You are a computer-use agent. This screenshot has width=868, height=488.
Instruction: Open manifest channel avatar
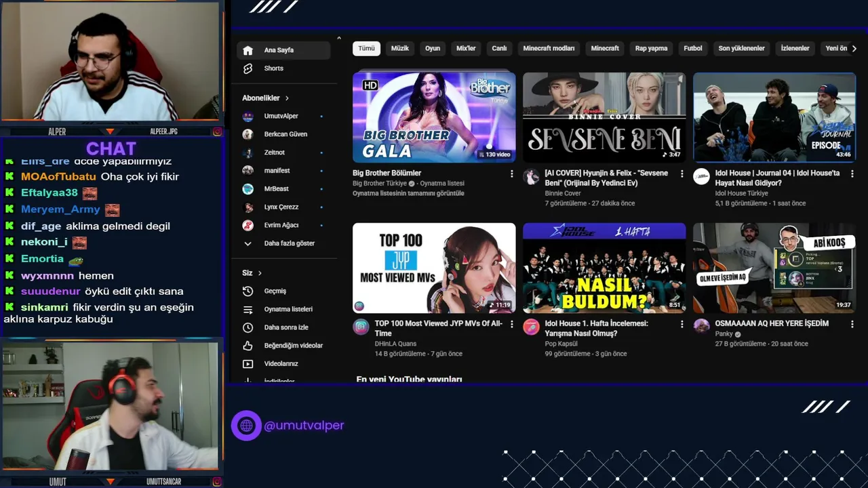pos(248,171)
